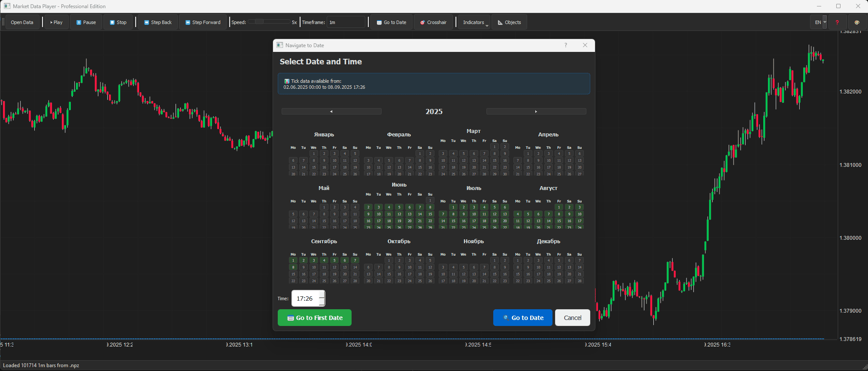Open Go to Date from the toolbar

point(391,22)
